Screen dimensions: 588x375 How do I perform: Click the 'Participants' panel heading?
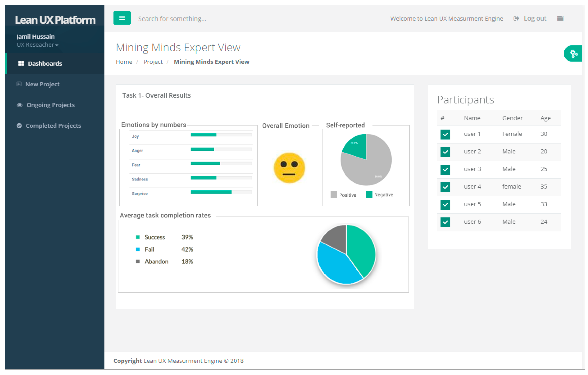click(465, 100)
